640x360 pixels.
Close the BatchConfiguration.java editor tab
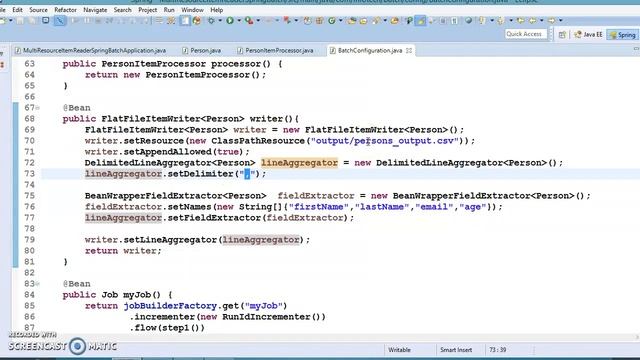click(x=409, y=51)
